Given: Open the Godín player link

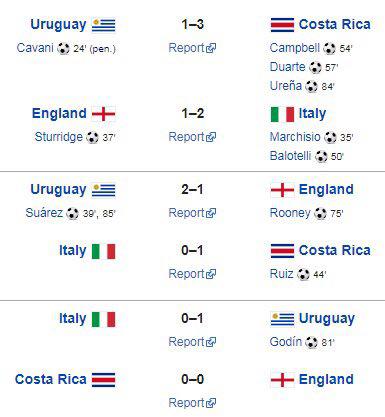Looking at the screenshot, I should 286,342.
